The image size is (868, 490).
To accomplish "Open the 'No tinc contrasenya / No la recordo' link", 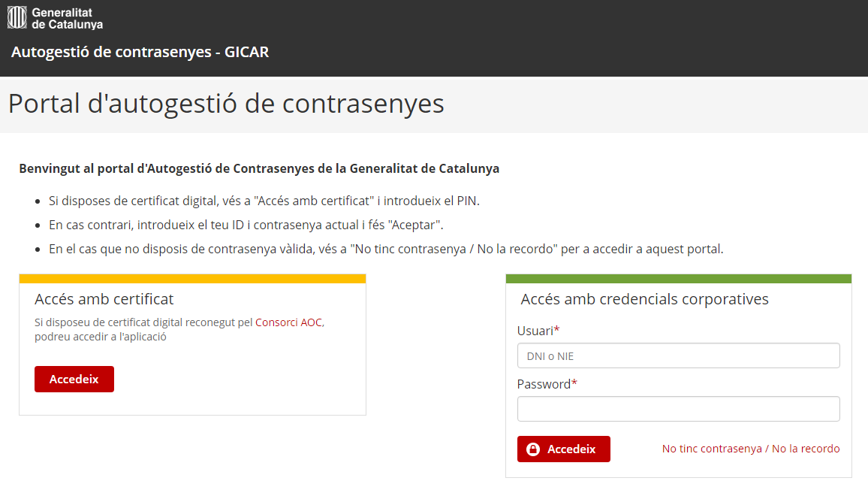I will (x=751, y=449).
